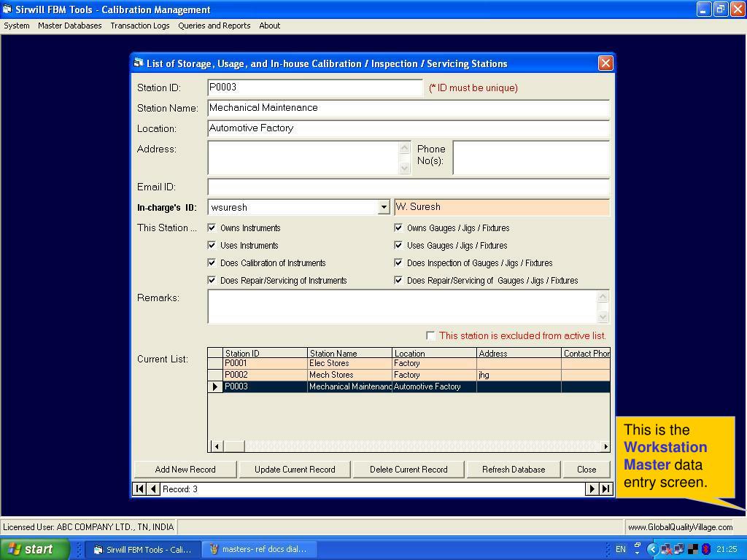The height and width of the screenshot is (560, 747).
Task: Go to the next record
Action: tap(592, 489)
